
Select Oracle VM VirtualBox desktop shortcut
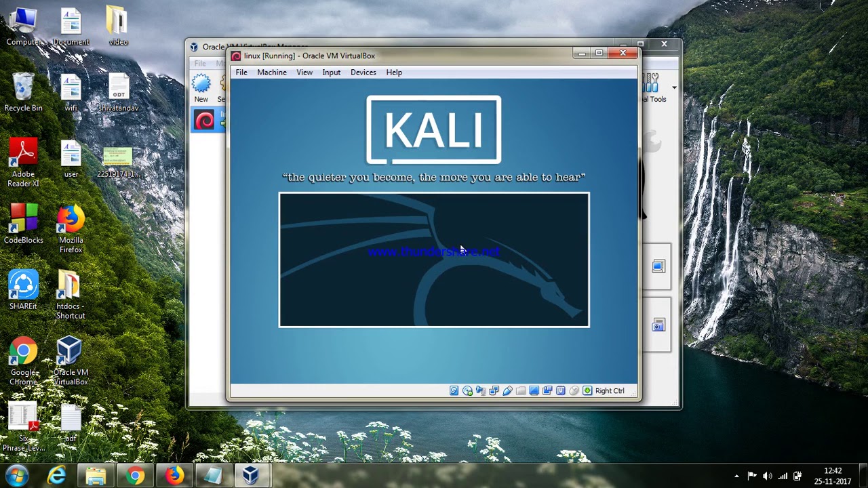pyautogui.click(x=71, y=361)
